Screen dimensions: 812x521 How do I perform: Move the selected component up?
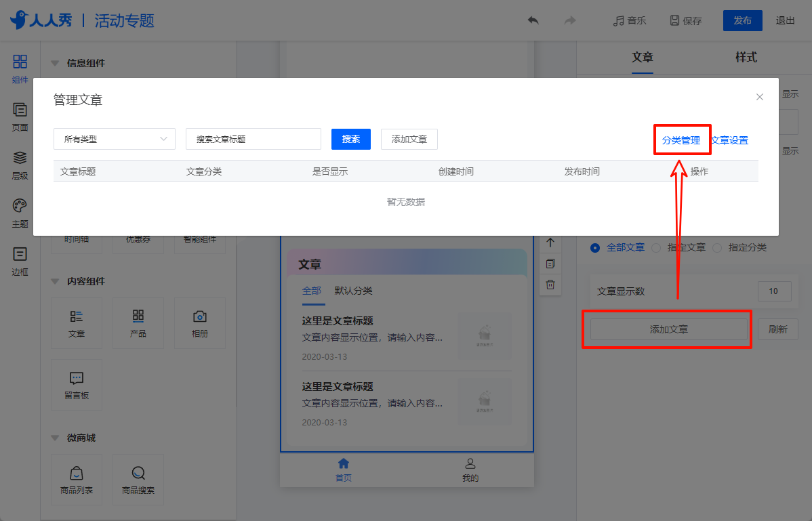point(550,243)
